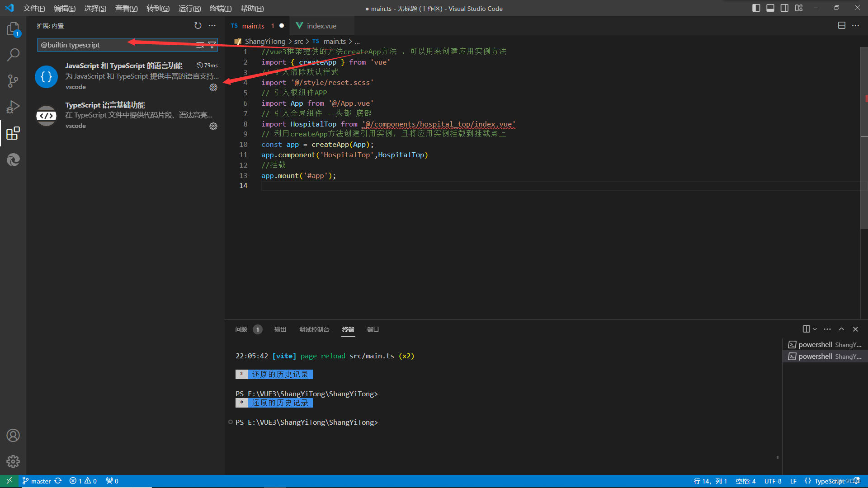
Task: Open Manage gear at bottom of Activity Bar
Action: (x=13, y=461)
